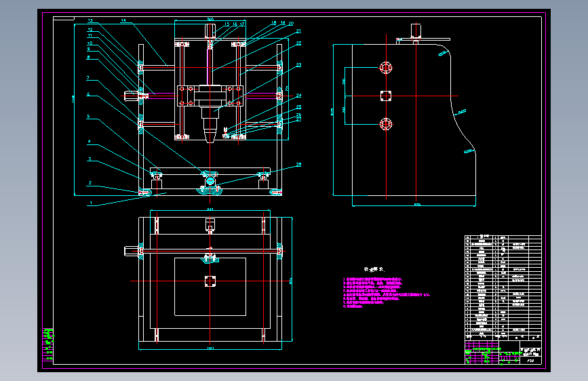Click part balloon number 5

pos(88,117)
